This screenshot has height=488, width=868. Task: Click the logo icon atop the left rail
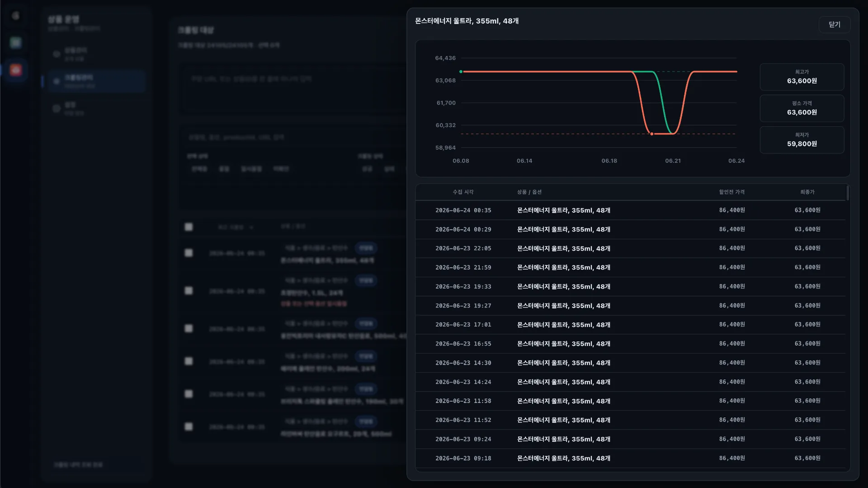pos(16,16)
